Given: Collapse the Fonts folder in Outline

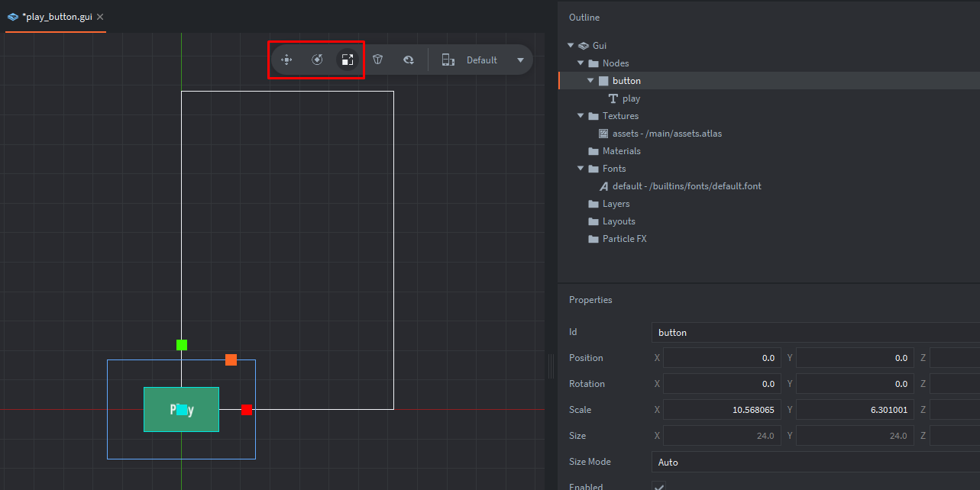Looking at the screenshot, I should coord(581,169).
